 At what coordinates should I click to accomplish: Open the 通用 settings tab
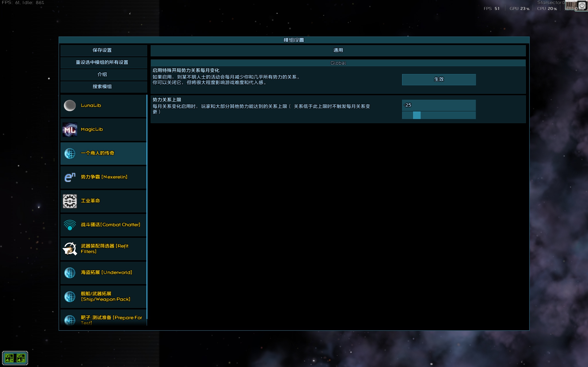[338, 50]
